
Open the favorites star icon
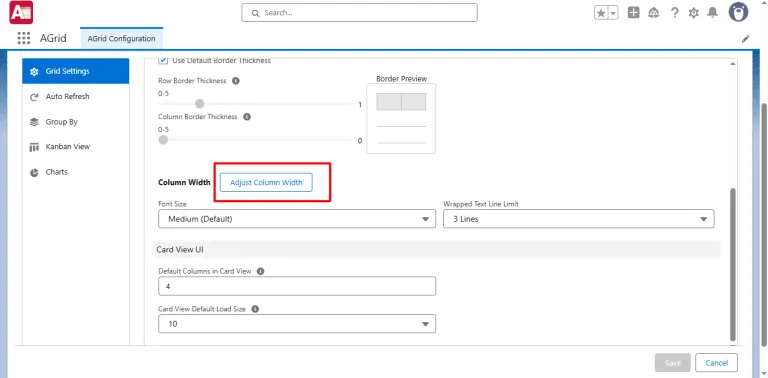point(601,13)
